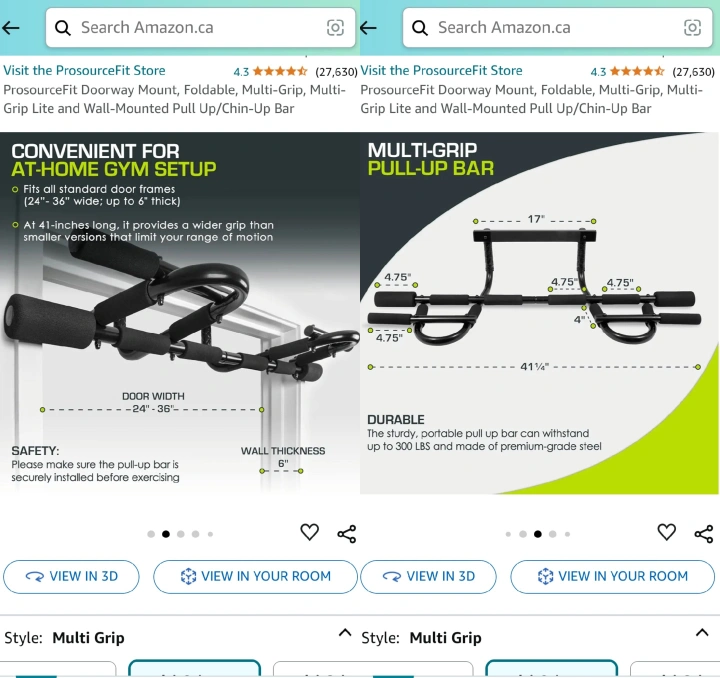Open the Multi-Grip Pull-Up Bar dimensions image
The width and height of the screenshot is (720, 678).
pos(540,313)
